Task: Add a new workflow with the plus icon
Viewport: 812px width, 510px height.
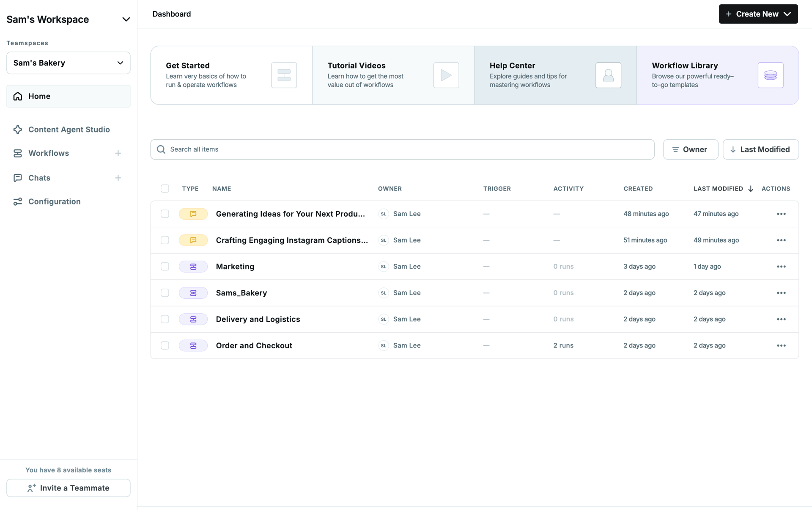Action: (118, 153)
